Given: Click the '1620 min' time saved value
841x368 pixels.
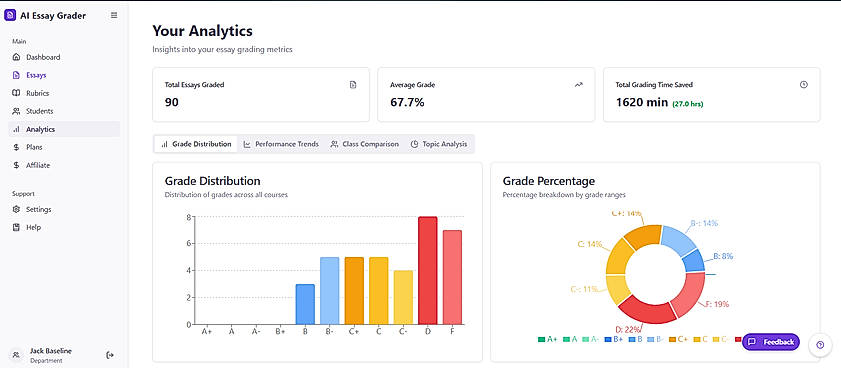Looking at the screenshot, I should pos(641,102).
